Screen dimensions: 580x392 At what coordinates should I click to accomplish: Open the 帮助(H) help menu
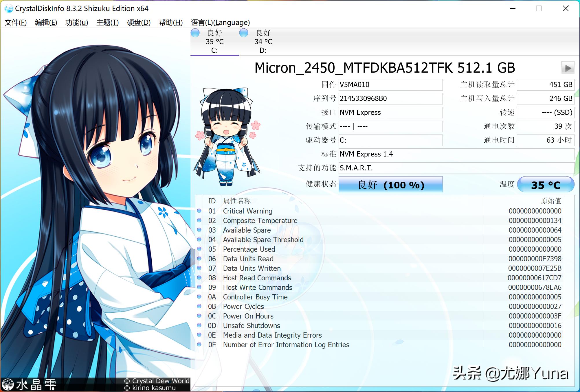coord(170,23)
